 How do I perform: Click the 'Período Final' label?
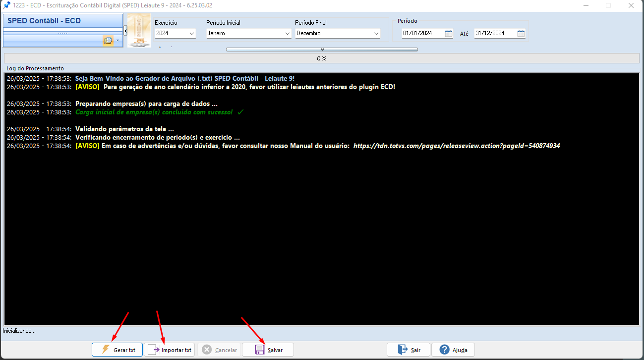(x=311, y=23)
